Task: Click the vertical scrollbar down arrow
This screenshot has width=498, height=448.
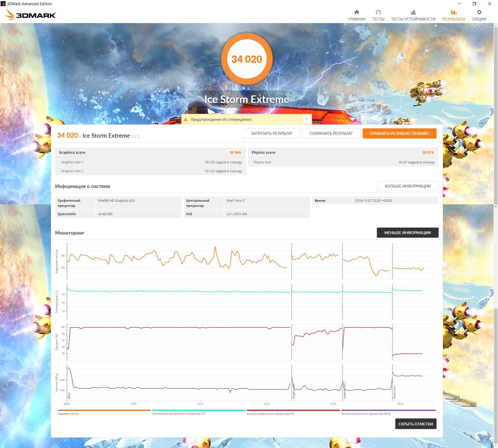Action: click(496, 446)
